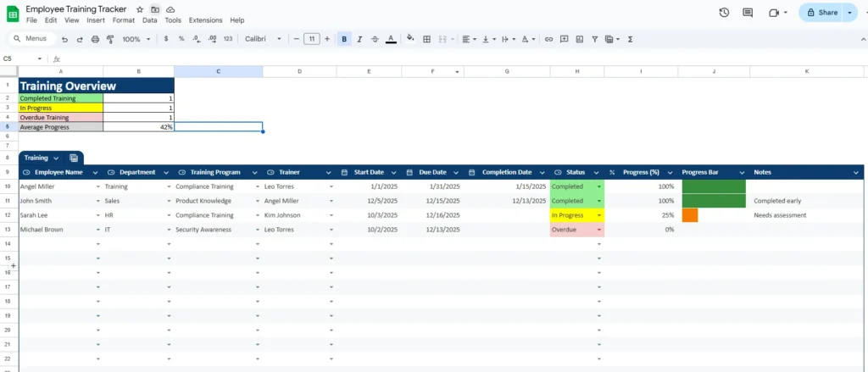Open the File menu
Screen dimensions: 868x372
31,20
